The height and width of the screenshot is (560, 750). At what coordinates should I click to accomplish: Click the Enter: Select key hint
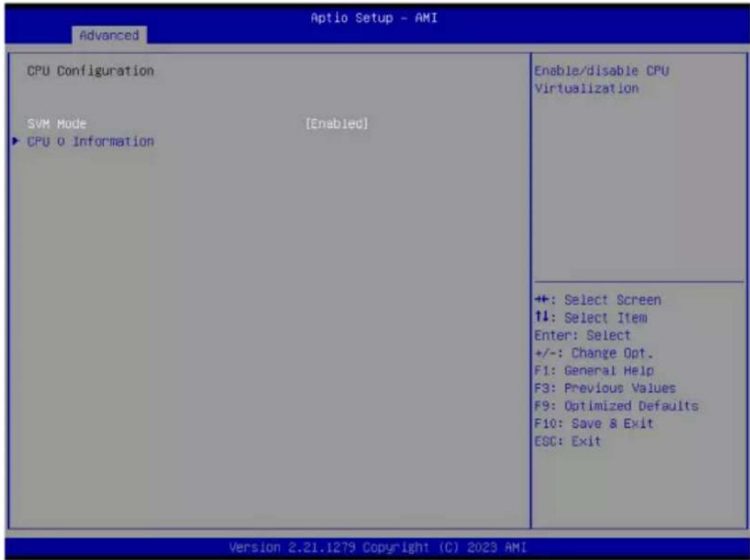coord(582,335)
